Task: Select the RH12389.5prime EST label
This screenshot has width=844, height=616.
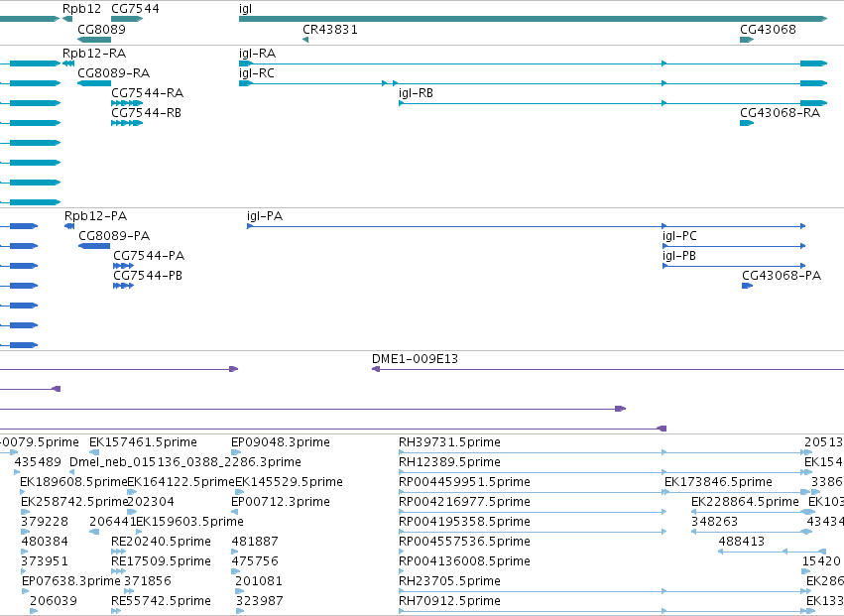Action: click(449, 462)
